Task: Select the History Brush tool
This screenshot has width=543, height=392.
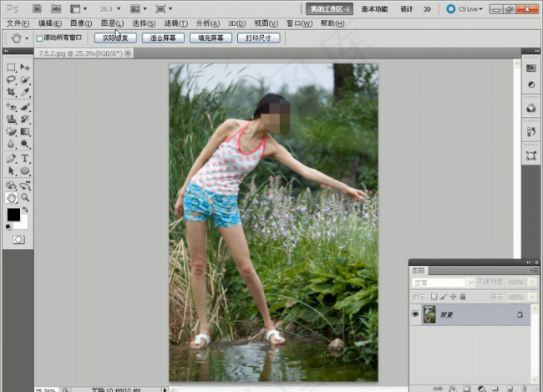Action: (25, 120)
